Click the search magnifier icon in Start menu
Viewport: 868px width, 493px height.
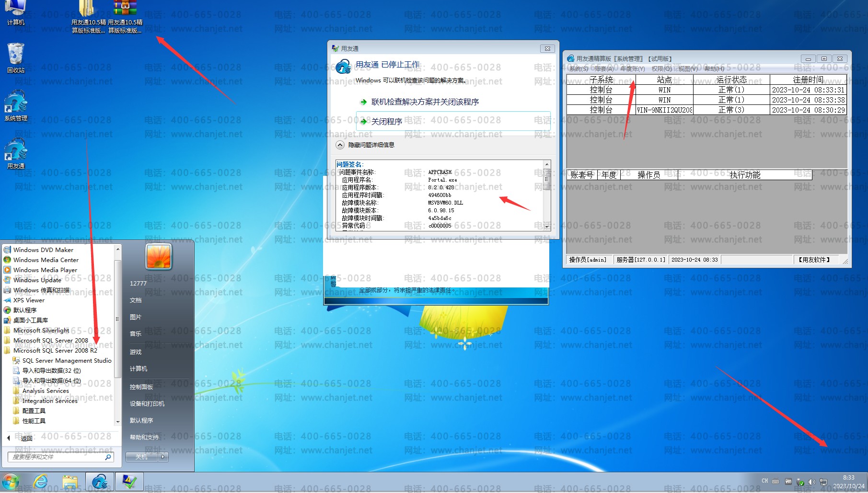tap(108, 457)
